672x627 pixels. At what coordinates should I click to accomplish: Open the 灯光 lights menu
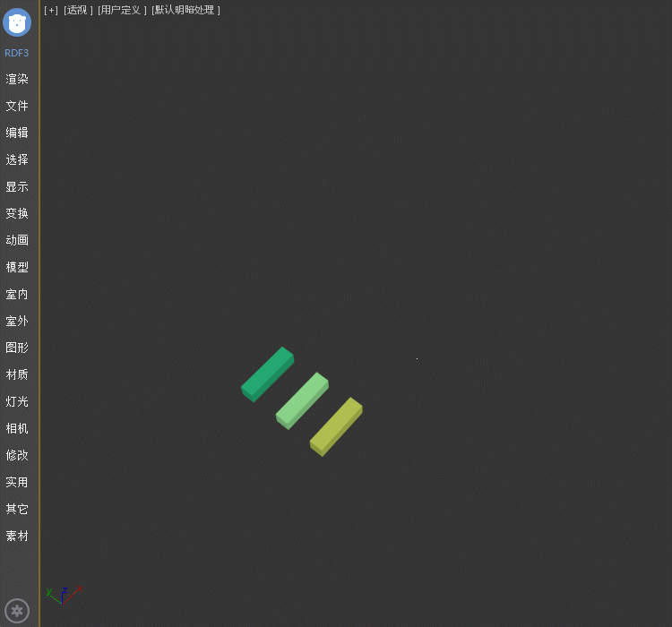click(x=17, y=401)
